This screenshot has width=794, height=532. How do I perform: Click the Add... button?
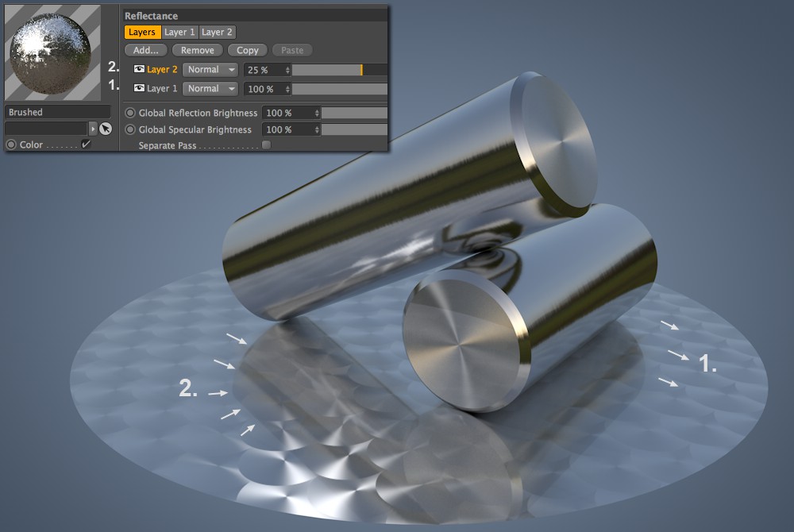(x=145, y=50)
